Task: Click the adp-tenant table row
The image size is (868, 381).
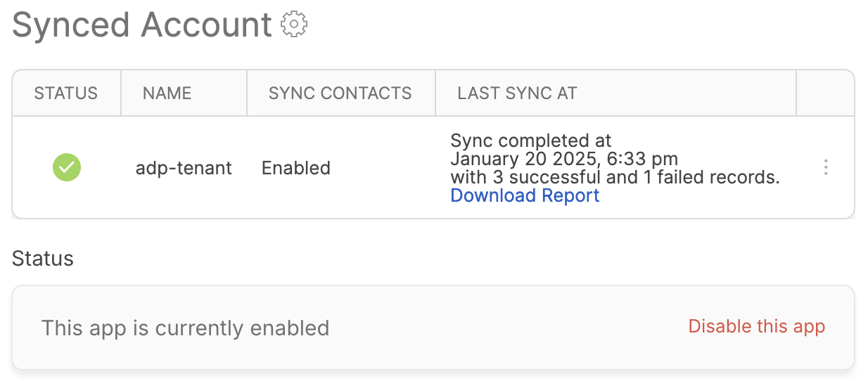Action: 433,167
